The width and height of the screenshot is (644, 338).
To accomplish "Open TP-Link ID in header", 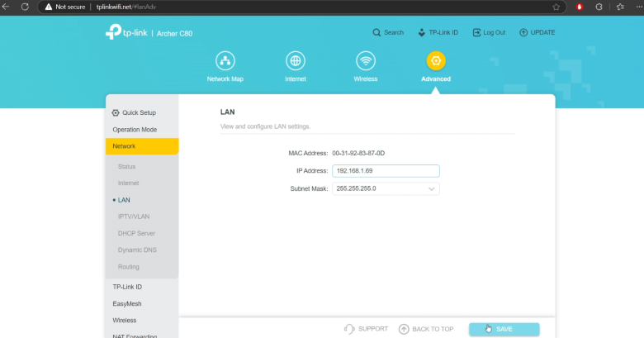I will tap(439, 32).
